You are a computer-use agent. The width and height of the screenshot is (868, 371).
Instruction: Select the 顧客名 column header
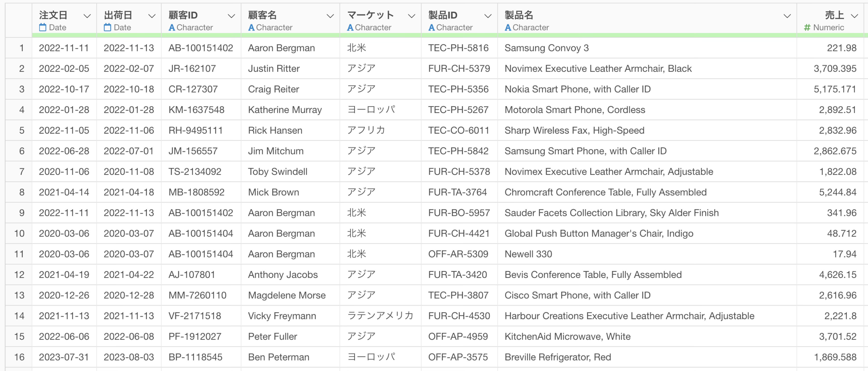(290, 20)
